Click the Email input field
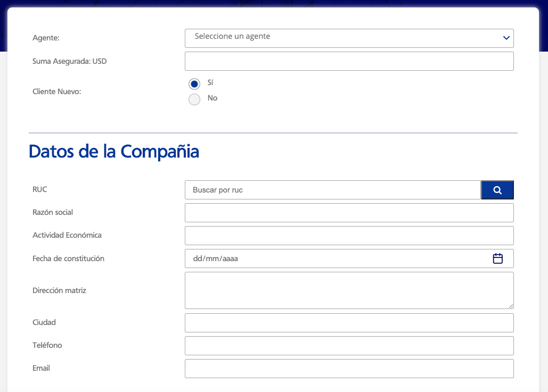Image resolution: width=548 pixels, height=392 pixels. pyautogui.click(x=349, y=368)
